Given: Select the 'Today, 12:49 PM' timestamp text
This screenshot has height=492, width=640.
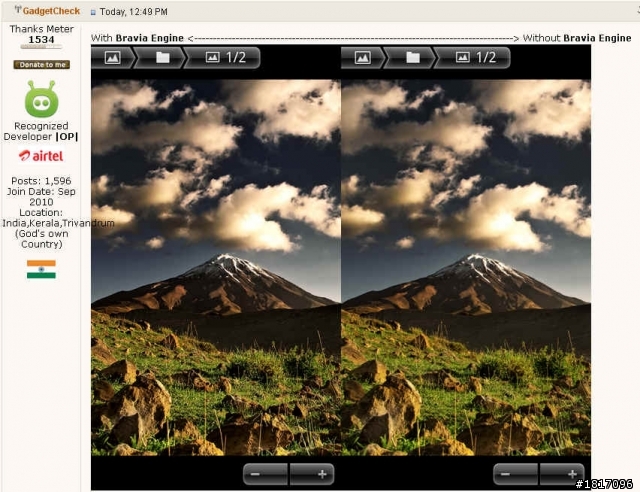Looking at the screenshot, I should pos(133,12).
